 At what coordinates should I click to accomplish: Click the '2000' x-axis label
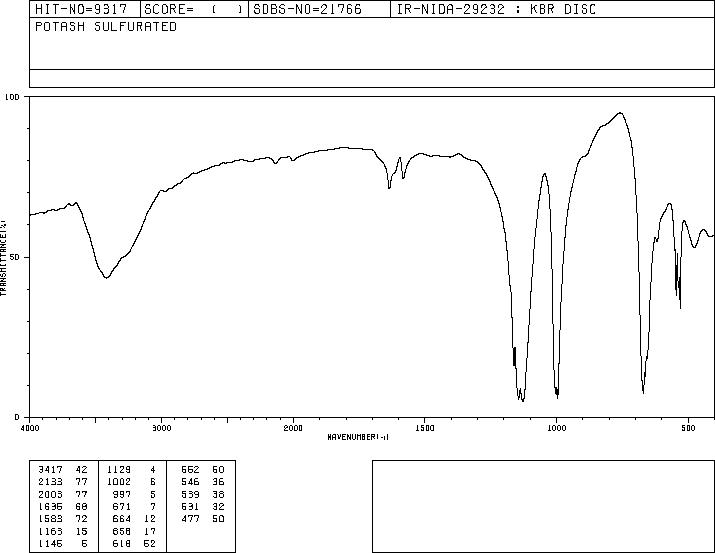(x=293, y=428)
